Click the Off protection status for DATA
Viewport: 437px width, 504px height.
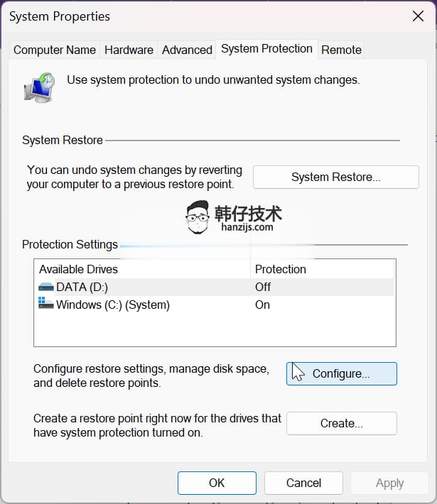pyautogui.click(x=263, y=287)
